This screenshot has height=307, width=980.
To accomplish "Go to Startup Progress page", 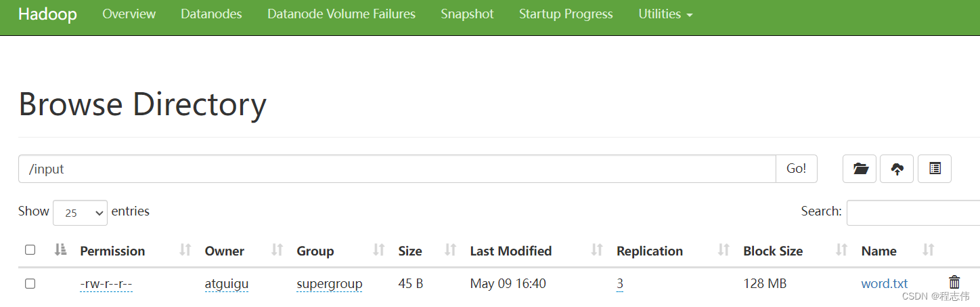I will tap(566, 14).
